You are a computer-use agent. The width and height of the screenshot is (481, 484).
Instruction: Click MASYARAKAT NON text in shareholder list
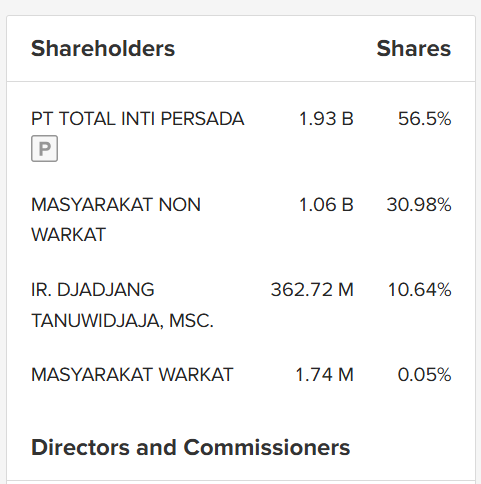(x=116, y=204)
